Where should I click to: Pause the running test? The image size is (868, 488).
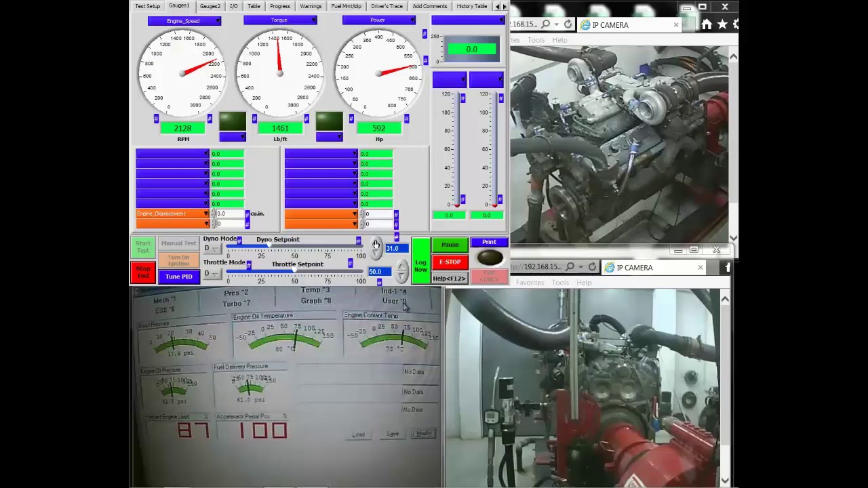[450, 245]
